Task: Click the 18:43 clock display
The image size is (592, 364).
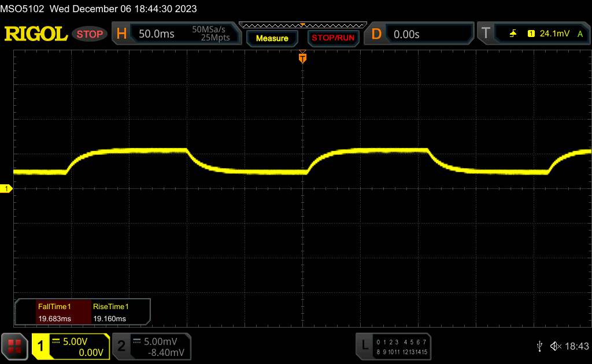Action: [x=576, y=346]
